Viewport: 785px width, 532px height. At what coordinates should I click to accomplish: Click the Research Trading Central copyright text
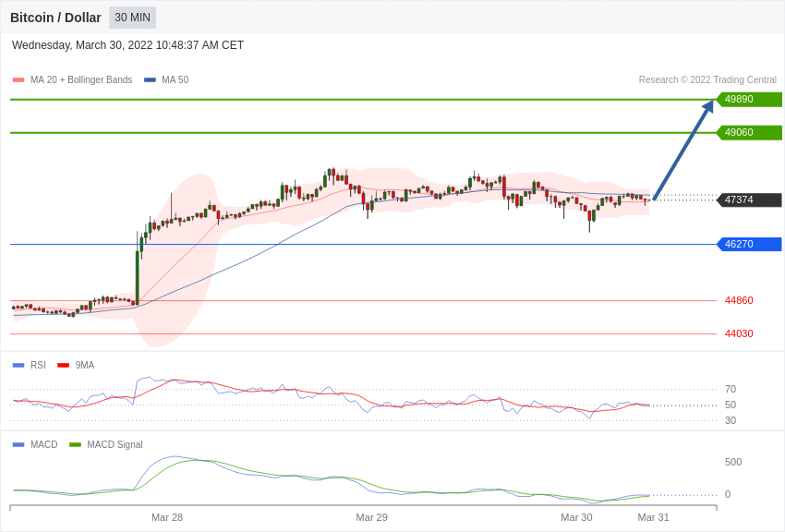click(x=707, y=80)
